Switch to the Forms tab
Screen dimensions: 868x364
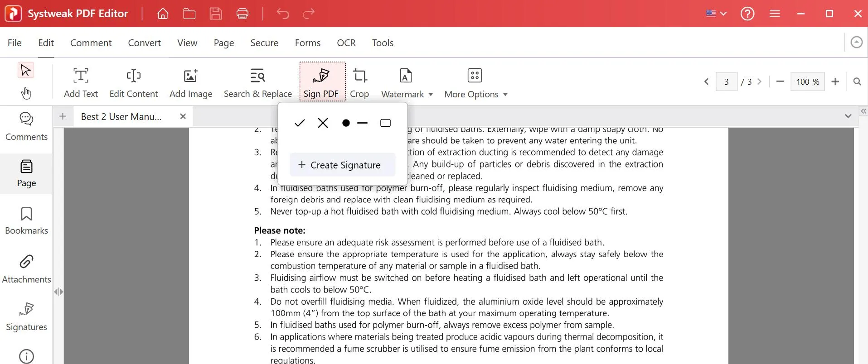coord(308,43)
